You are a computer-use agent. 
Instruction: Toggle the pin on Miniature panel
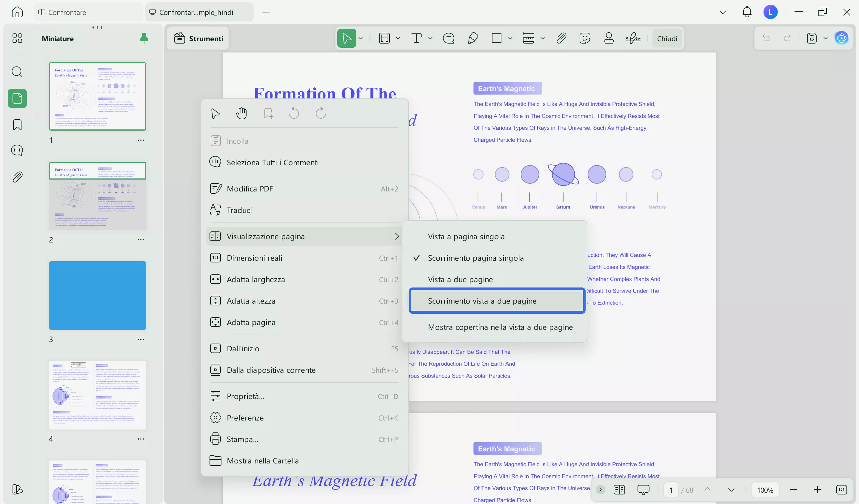coord(144,38)
